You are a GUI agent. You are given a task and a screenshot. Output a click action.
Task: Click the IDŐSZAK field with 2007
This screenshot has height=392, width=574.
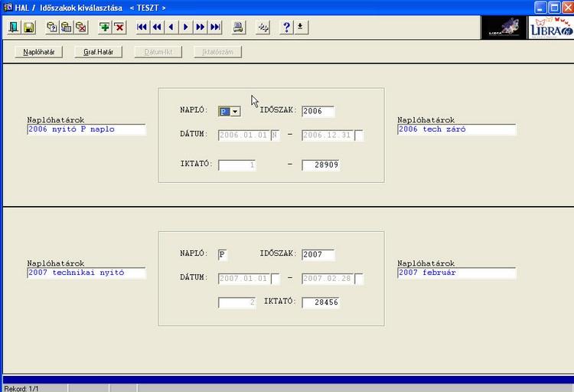pos(318,255)
